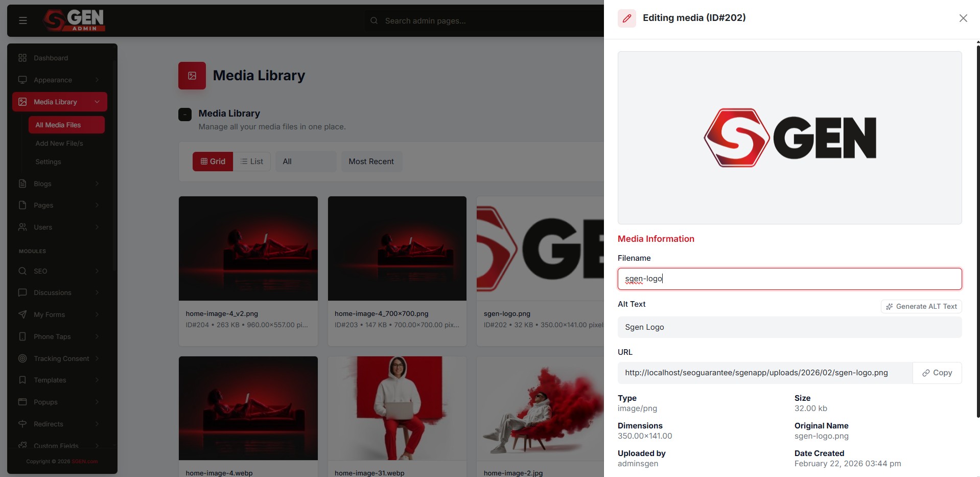Select the home-image-4_700×700.png thumbnail
The image size is (980, 477).
pyautogui.click(x=397, y=248)
